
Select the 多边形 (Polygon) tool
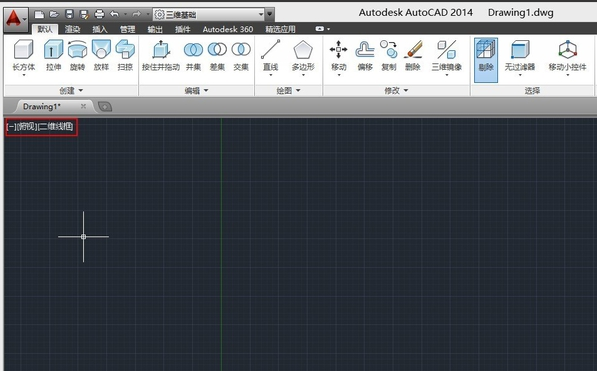(x=303, y=55)
